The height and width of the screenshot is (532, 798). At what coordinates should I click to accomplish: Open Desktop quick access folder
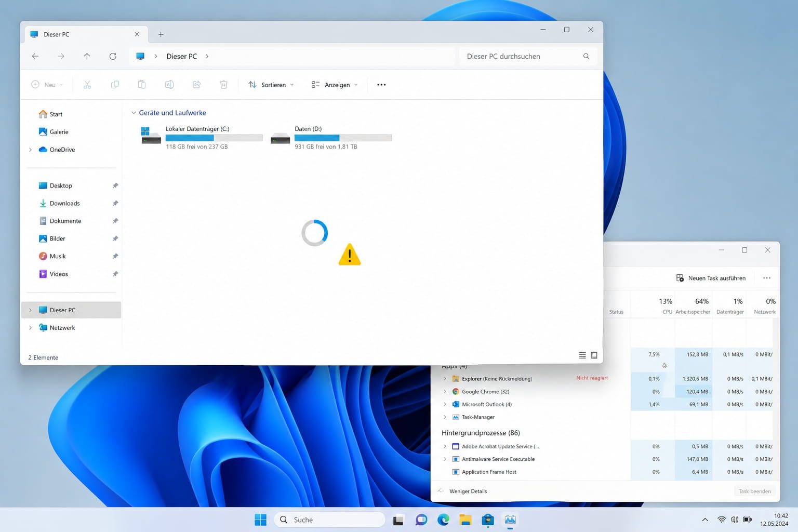55,185
